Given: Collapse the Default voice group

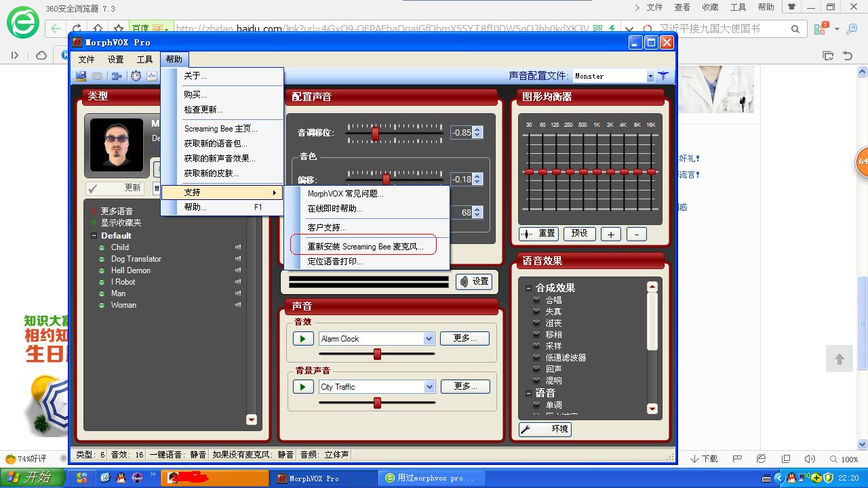Looking at the screenshot, I should pyautogui.click(x=93, y=235).
